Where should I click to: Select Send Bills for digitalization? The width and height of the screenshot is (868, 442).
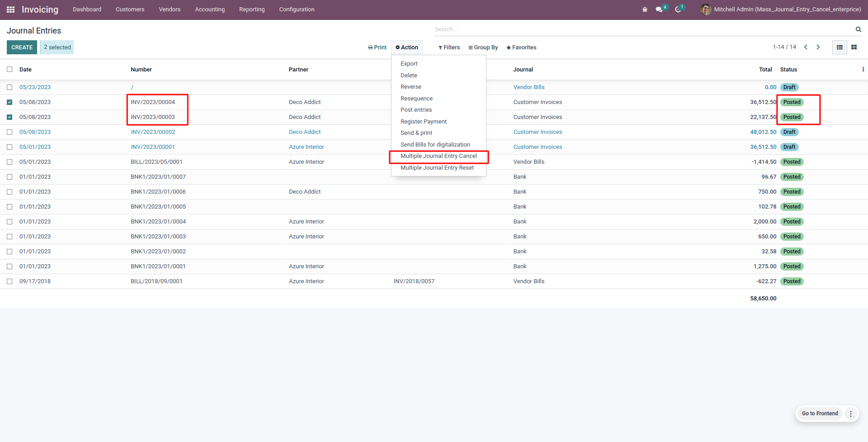click(x=439, y=145)
